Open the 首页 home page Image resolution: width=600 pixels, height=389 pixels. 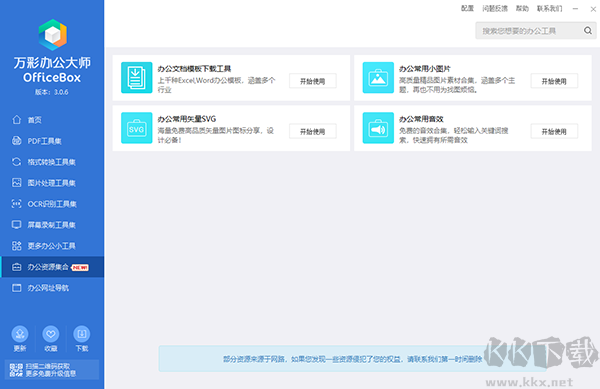[52, 120]
